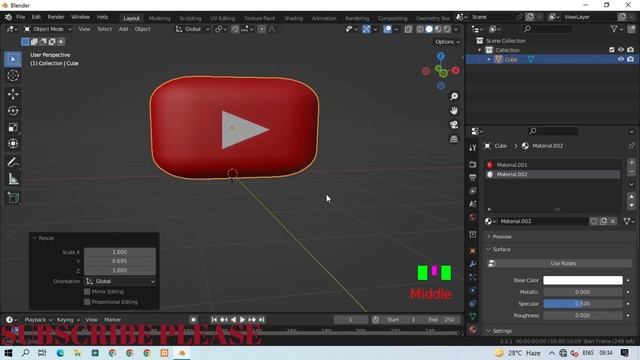
Task: Click the current frame number field
Action: point(350,320)
